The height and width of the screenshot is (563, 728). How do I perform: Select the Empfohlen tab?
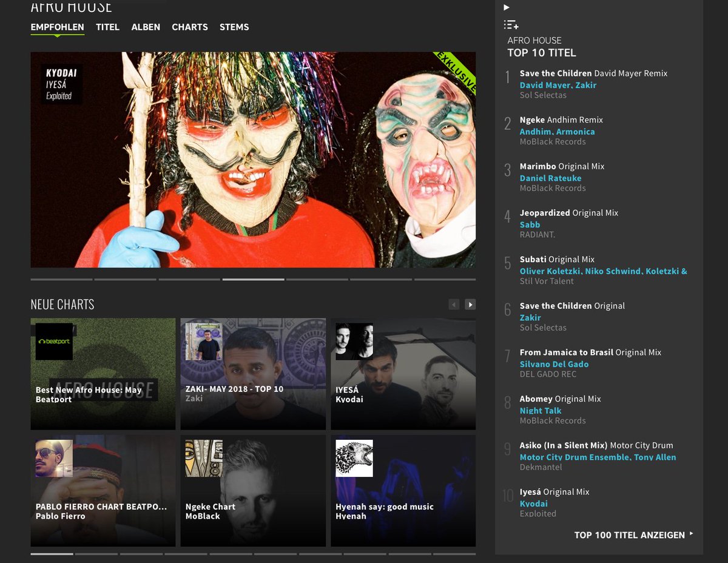[x=58, y=27]
